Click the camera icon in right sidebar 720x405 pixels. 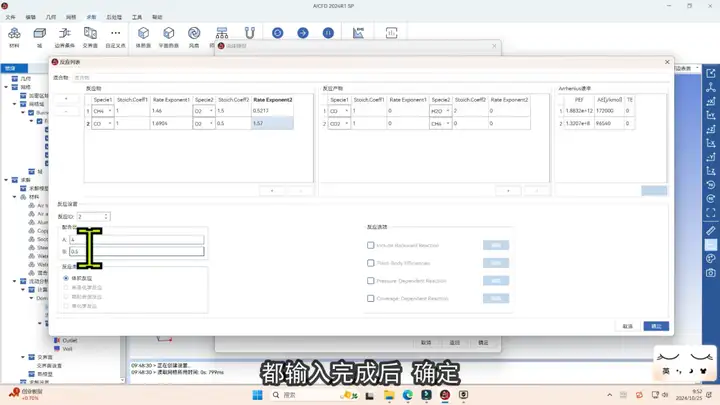(711, 273)
